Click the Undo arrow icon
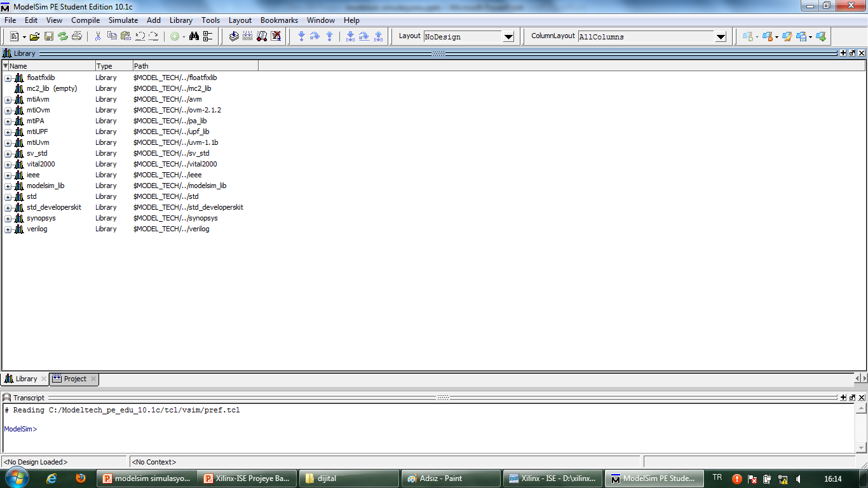Screen dimensions: 868x488 pyautogui.click(x=140, y=36)
